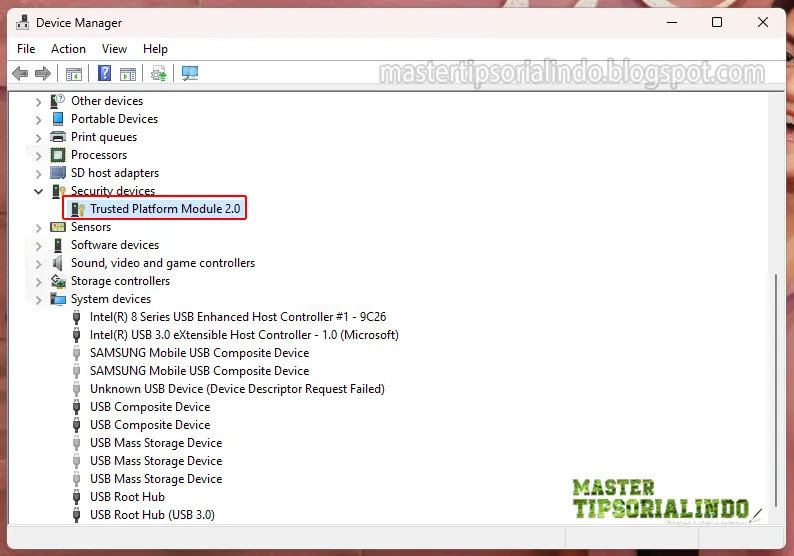Click the Update device driver toolbar icon

[158, 74]
